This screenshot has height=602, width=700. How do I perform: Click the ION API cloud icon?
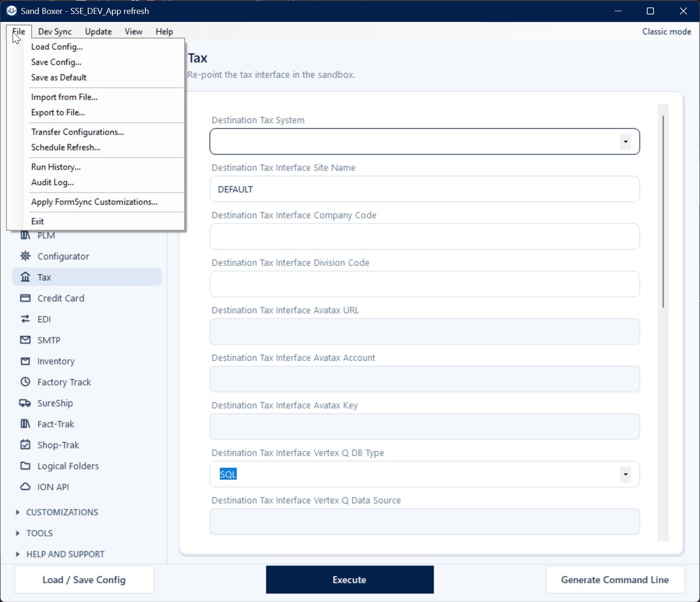(25, 486)
